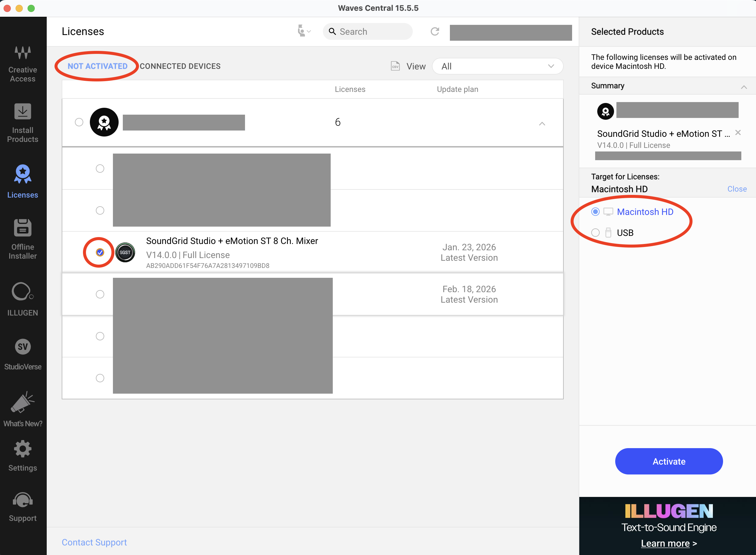Go to Licenses sidebar section

point(22,182)
